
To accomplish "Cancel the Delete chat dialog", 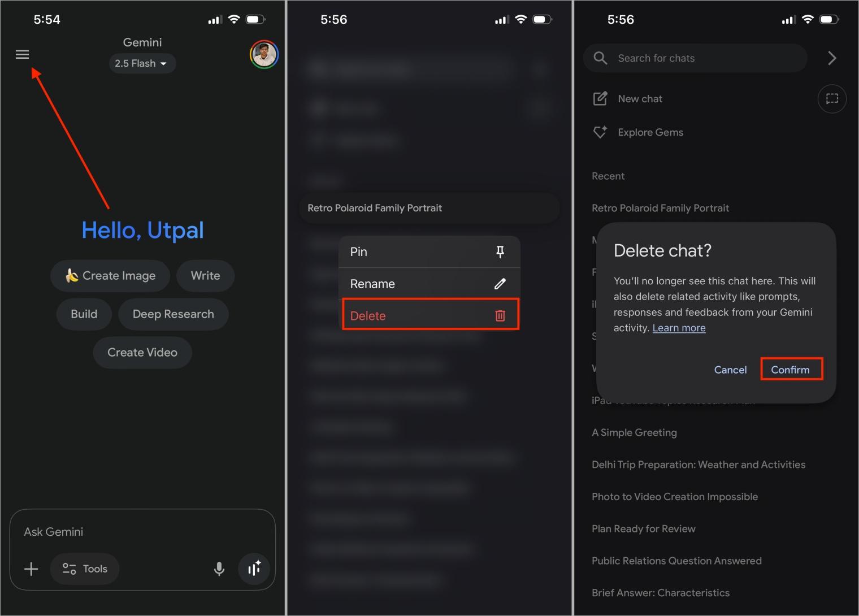I will pyautogui.click(x=730, y=370).
